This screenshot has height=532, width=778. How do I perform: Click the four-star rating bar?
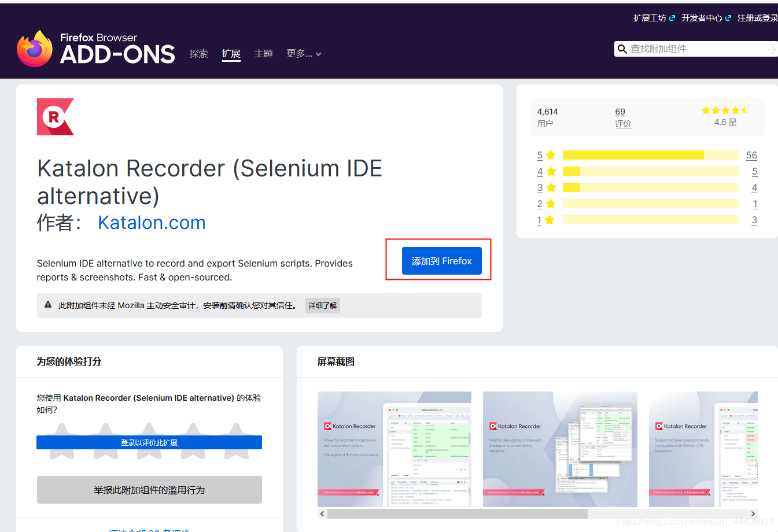pos(651,171)
